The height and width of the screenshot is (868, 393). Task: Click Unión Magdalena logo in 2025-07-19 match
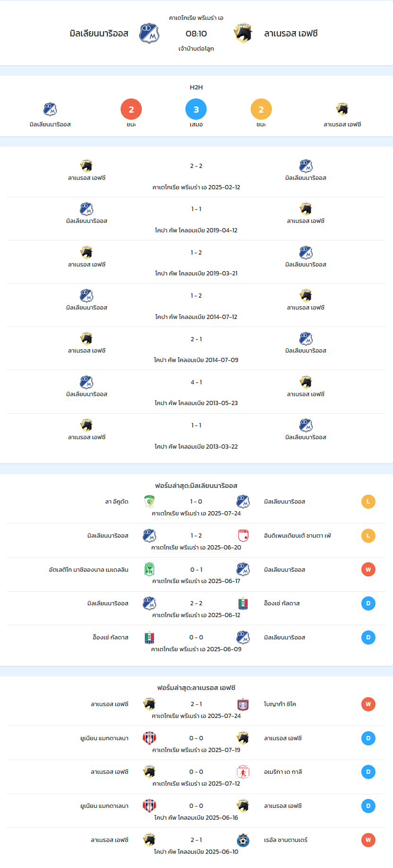[149, 738]
